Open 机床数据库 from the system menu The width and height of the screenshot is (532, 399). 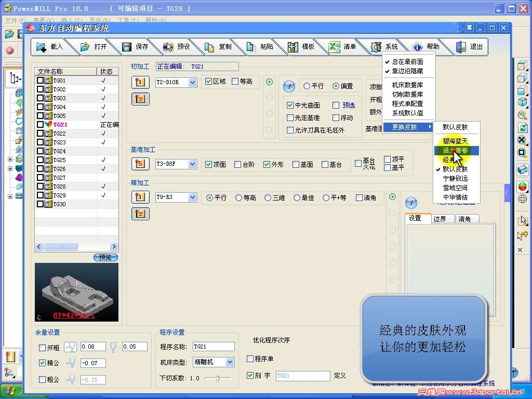[x=408, y=85]
